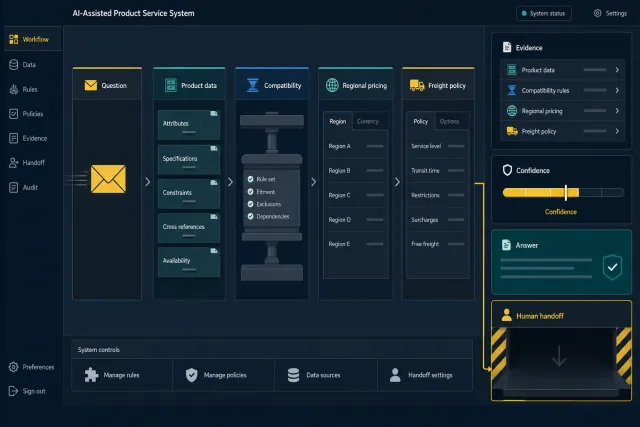Click the large yellow envelope in Question column
The image size is (640, 427).
click(108, 179)
